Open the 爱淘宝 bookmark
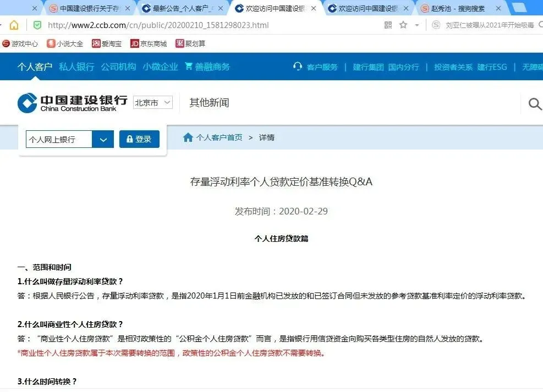The height and width of the screenshot is (392, 543). [107, 43]
